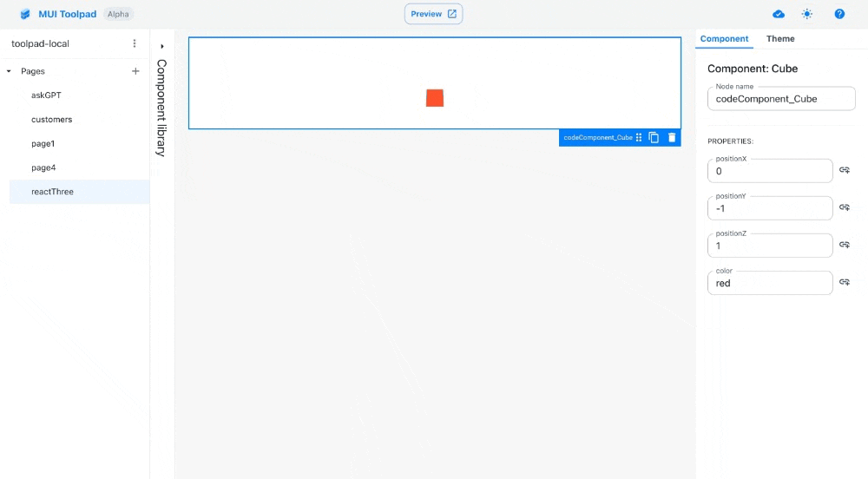868x479 pixels.
Task: Expand the Component library panel
Action: coord(162,46)
